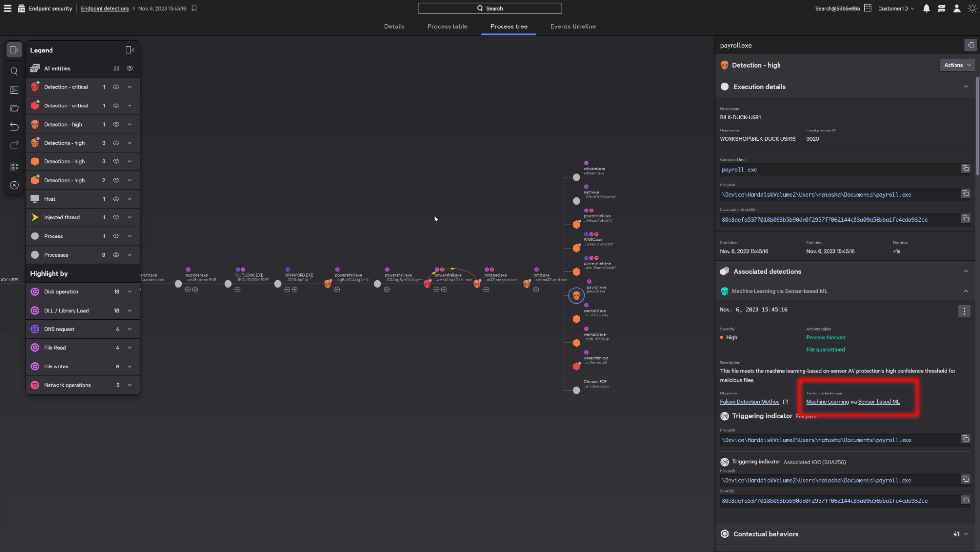Open the Actions dropdown
The image size is (980, 552).
pos(956,65)
